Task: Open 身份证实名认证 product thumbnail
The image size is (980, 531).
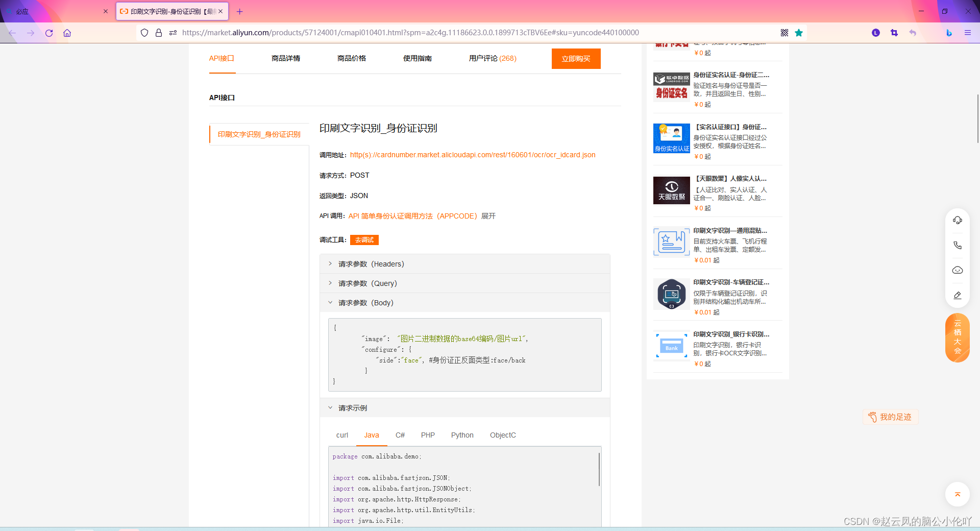Action: (672, 87)
